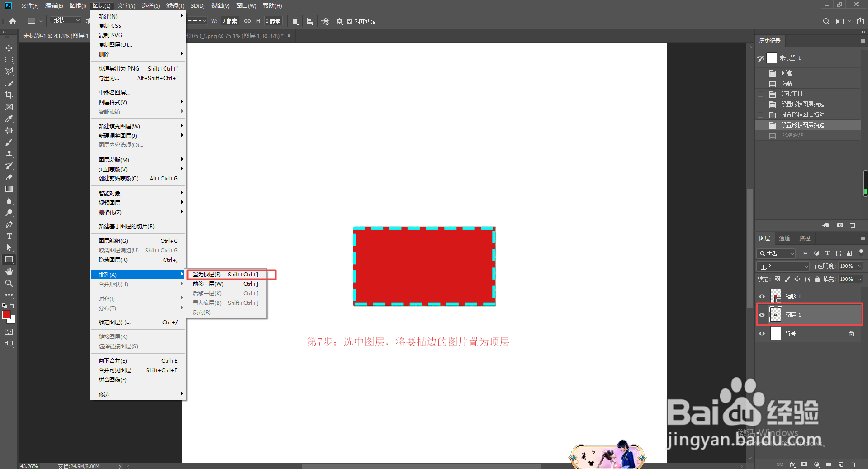Open the 形状 tool mode dropdown

[x=66, y=20]
